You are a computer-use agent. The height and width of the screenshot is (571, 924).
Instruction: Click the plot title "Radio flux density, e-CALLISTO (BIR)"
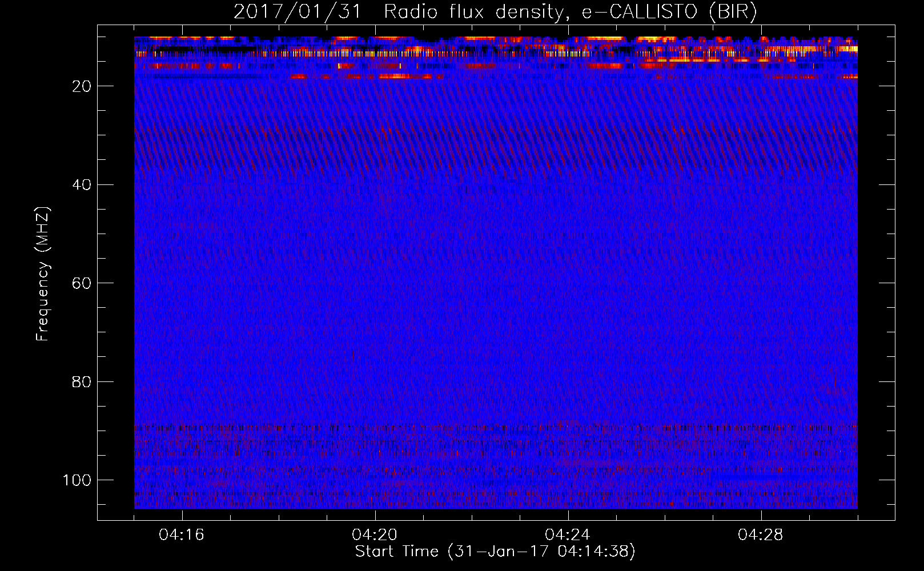[571, 12]
